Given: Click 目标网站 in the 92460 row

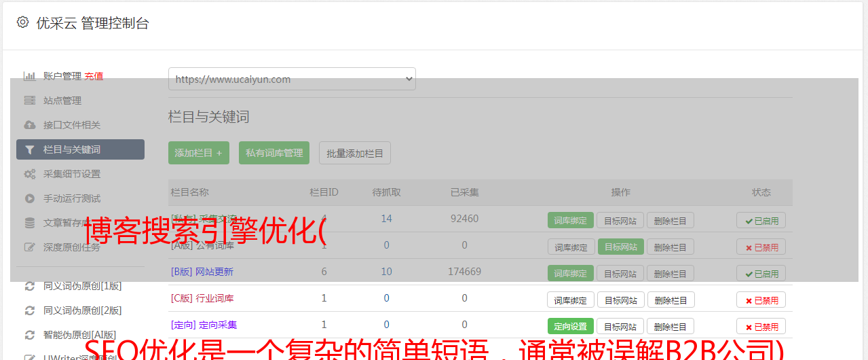Looking at the screenshot, I should [620, 220].
